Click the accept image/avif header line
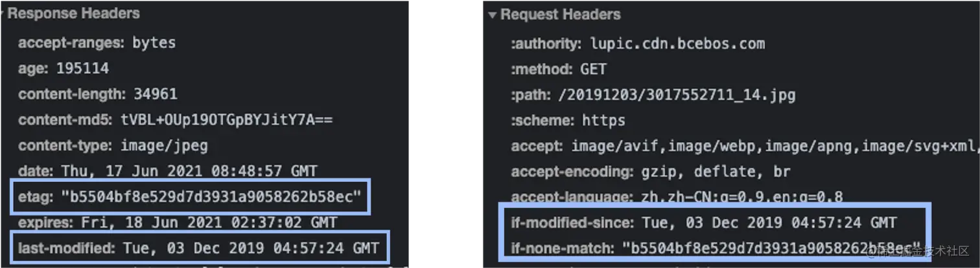Viewport: 980px width, 268px height. point(745,146)
